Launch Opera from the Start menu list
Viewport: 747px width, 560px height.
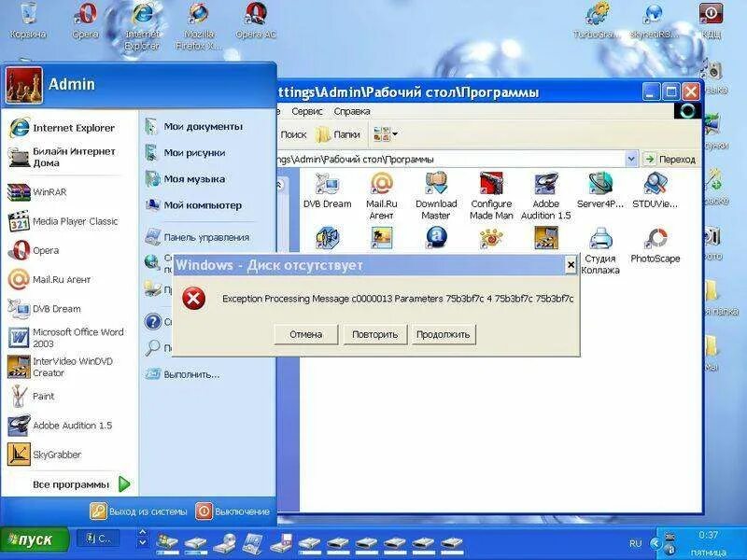pyautogui.click(x=34, y=250)
